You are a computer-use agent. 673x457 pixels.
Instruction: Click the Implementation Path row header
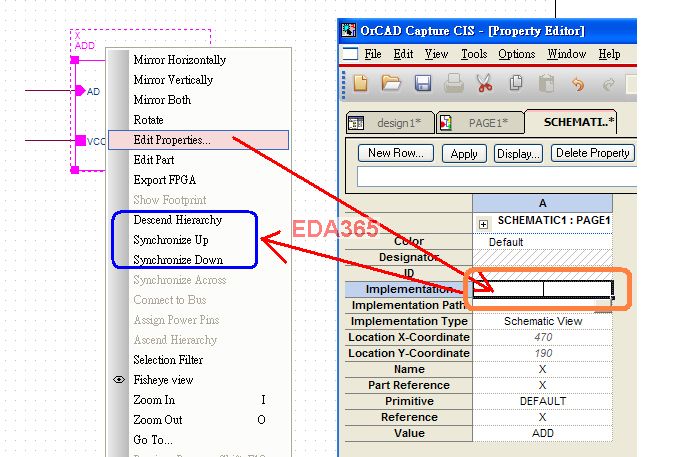point(409,305)
